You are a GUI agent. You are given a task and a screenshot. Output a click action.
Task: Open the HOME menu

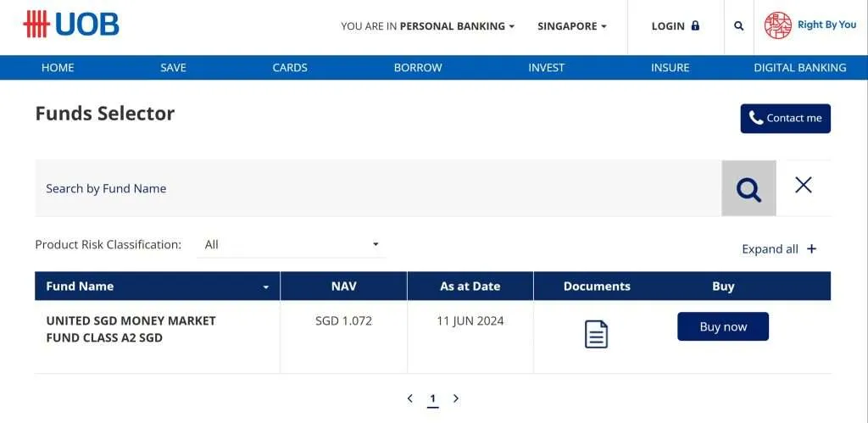coord(58,68)
